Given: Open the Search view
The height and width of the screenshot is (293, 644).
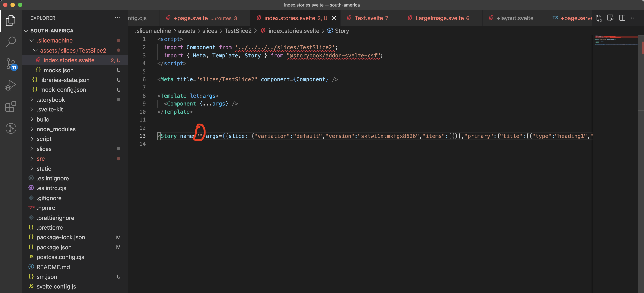Looking at the screenshot, I should (10, 42).
